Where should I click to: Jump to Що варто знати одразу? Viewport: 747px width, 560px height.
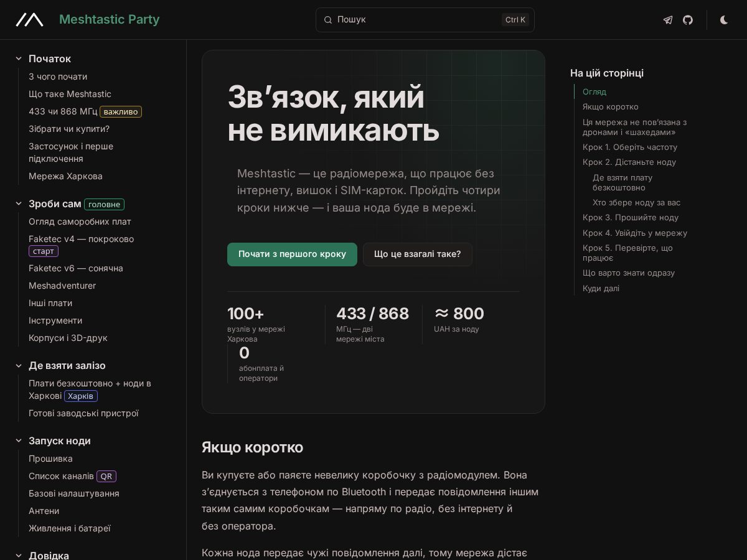pyautogui.click(x=629, y=273)
